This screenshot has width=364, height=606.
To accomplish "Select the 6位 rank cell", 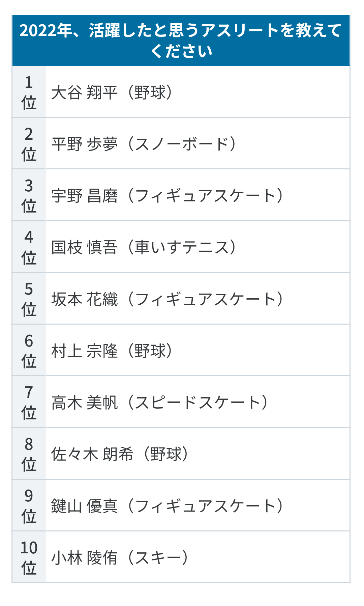I will (29, 350).
